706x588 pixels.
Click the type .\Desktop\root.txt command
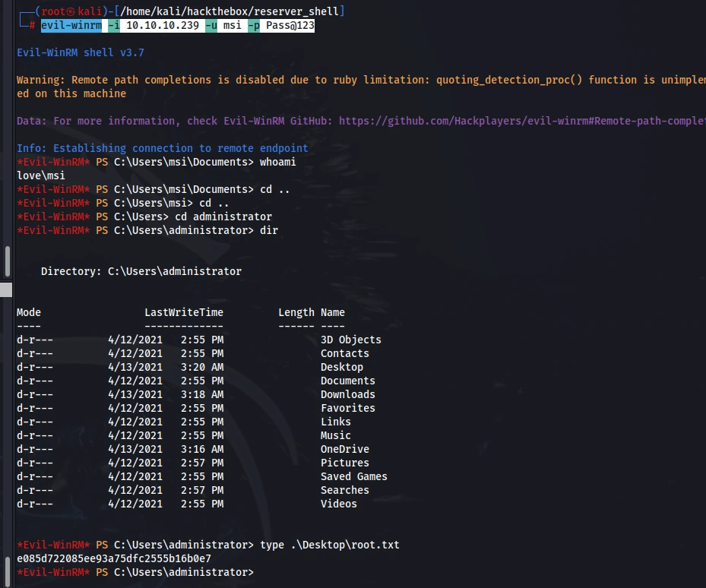(330, 545)
